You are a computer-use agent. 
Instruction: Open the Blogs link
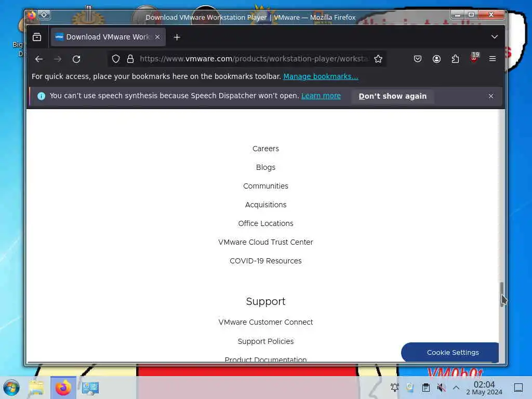(x=265, y=167)
